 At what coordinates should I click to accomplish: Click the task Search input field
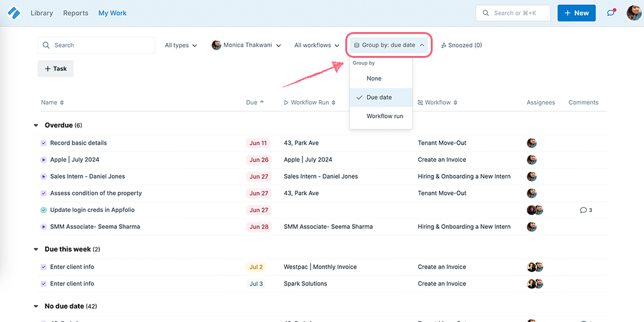[96, 45]
